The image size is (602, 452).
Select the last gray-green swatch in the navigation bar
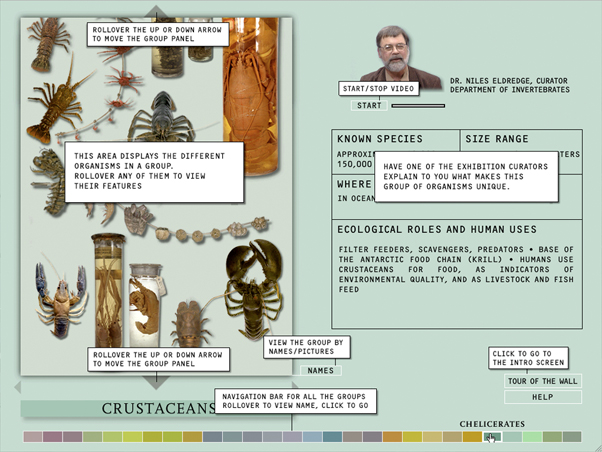(x=572, y=437)
